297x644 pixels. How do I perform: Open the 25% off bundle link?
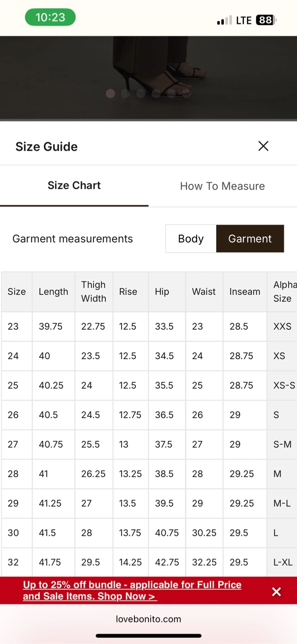(132, 590)
